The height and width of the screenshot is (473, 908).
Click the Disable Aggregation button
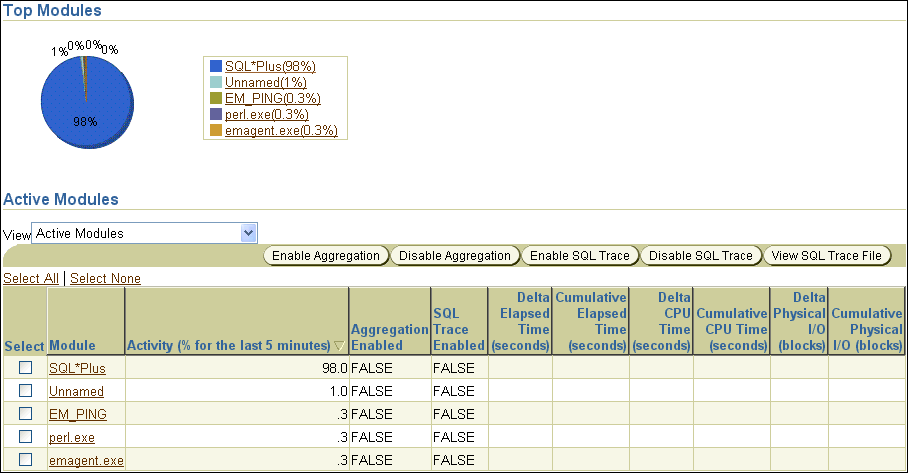(455, 256)
